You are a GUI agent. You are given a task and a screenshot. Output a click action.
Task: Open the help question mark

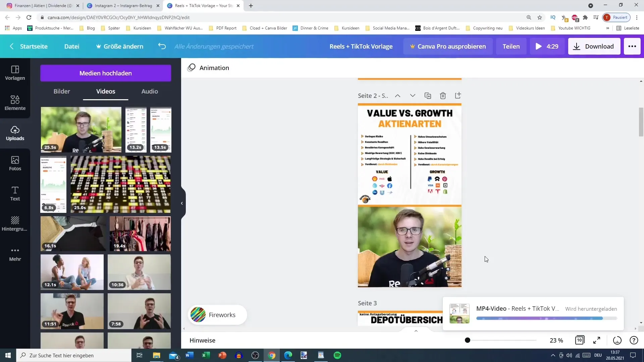[634, 340]
